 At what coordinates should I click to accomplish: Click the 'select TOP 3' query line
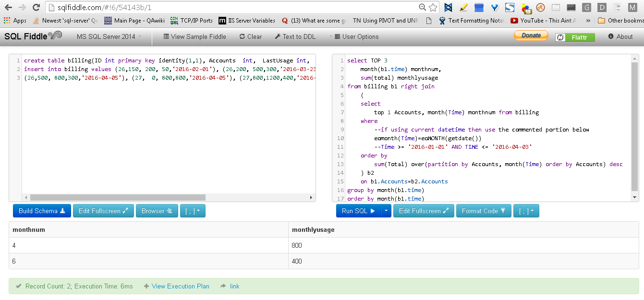pos(367,60)
